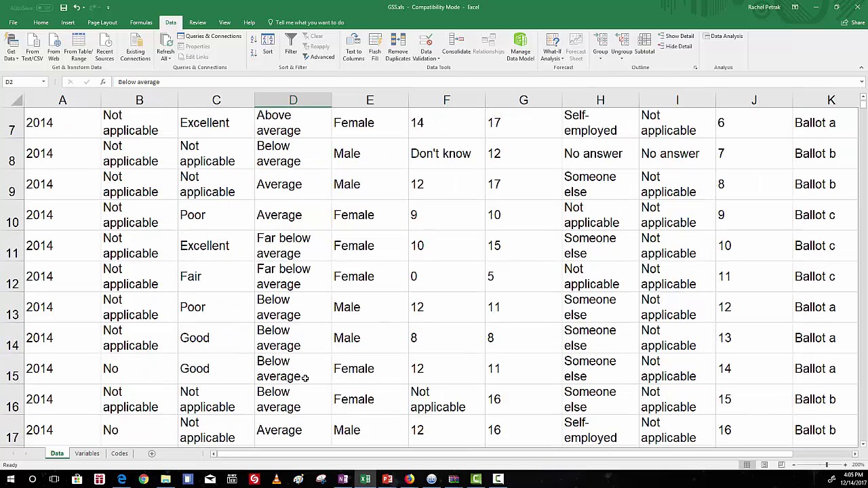The image size is (868, 488).
Task: Click the Consolidate tool
Action: 456,45
